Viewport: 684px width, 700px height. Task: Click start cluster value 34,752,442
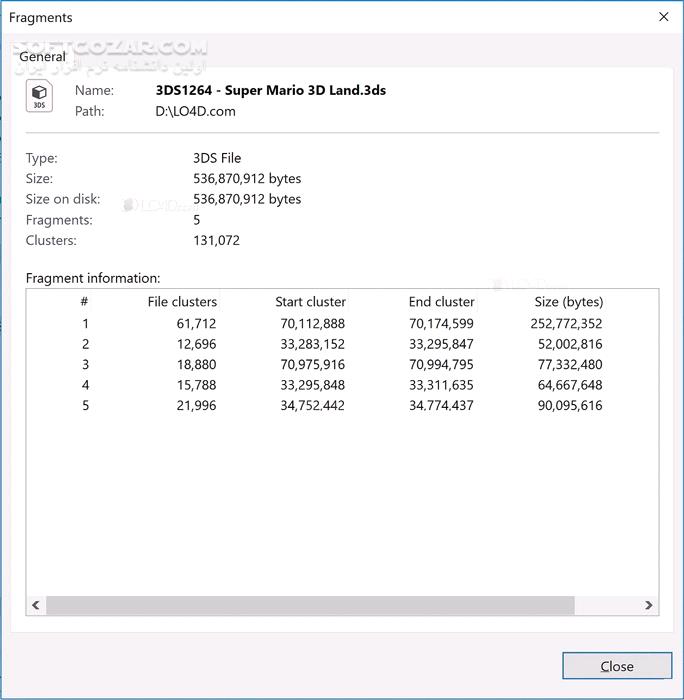click(x=313, y=406)
